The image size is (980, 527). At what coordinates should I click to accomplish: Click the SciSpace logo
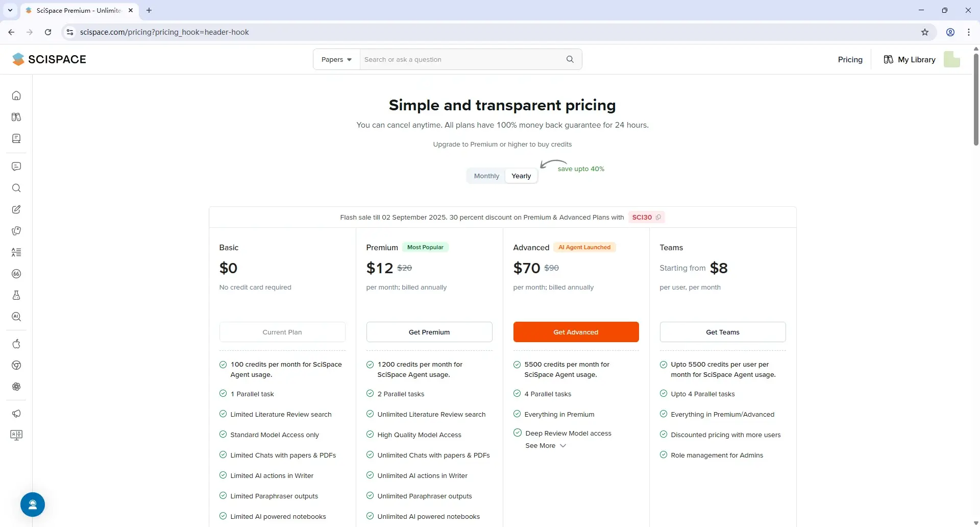[x=49, y=59]
